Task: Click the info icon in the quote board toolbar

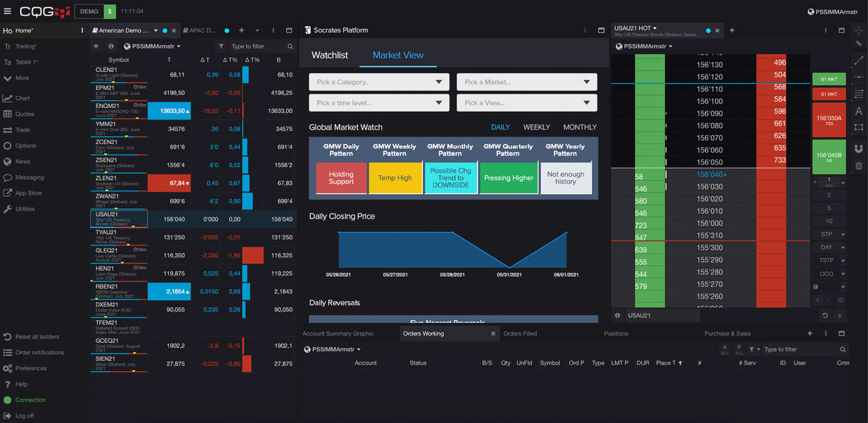Action: 111,46
